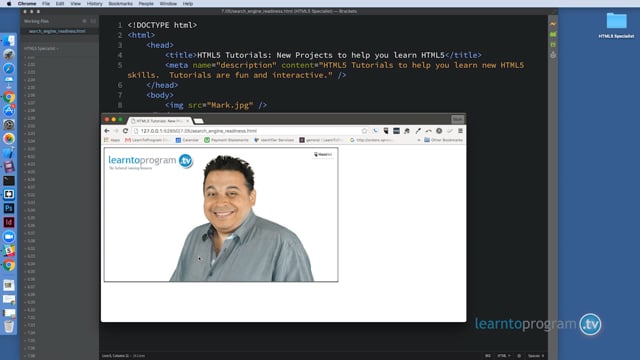Click the Chrome address bar

249,131
